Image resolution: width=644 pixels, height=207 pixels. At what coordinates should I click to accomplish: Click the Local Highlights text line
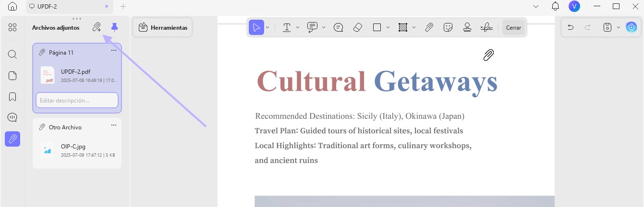(x=363, y=146)
